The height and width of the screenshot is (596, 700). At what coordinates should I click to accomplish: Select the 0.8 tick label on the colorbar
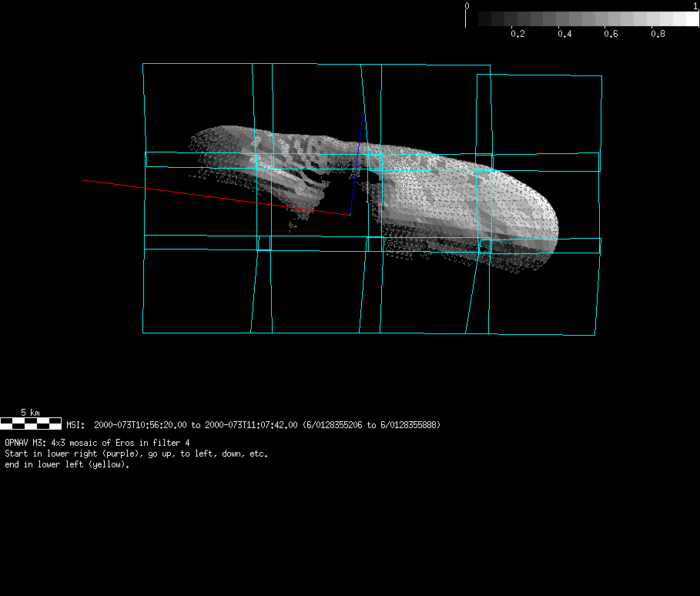658,34
